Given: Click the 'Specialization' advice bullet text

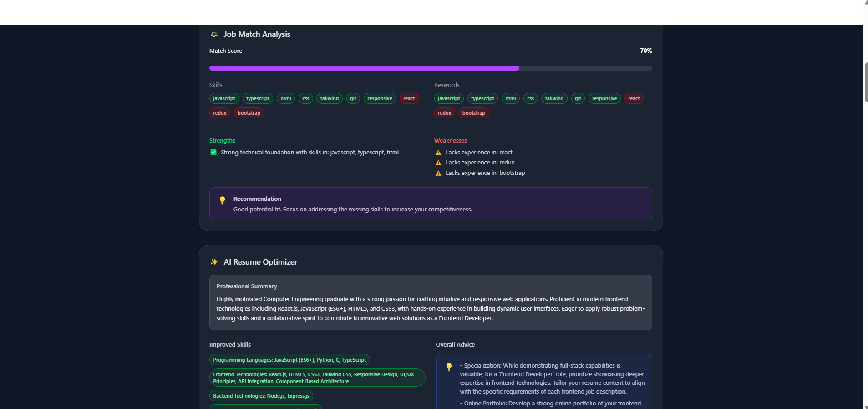Looking at the screenshot, I should coord(552,378).
